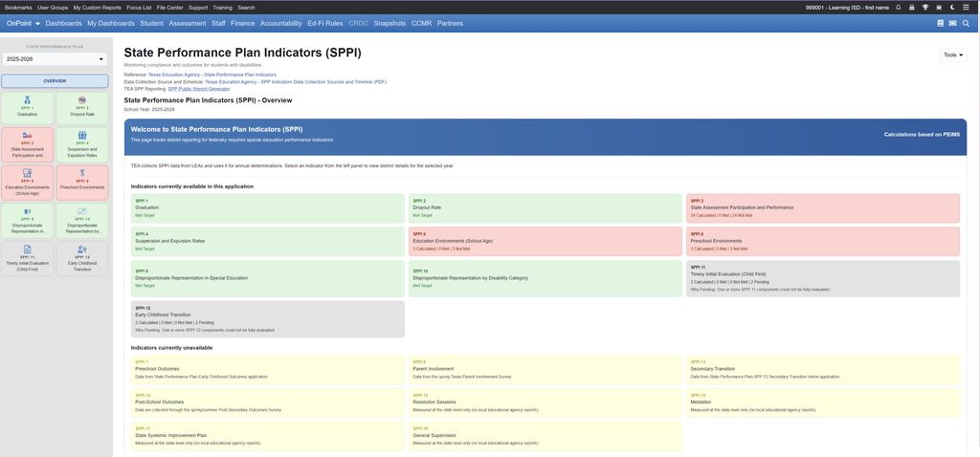This screenshot has width=980, height=457.
Task: Open the SPPI 3 State Assessment overview card
Action: tap(822, 207)
